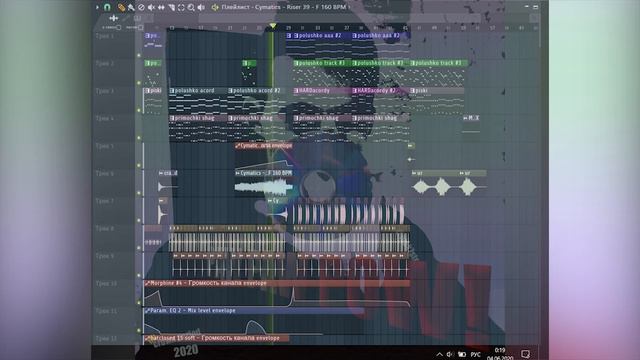Mute Трек 4 via its green LED

click(x=139, y=138)
